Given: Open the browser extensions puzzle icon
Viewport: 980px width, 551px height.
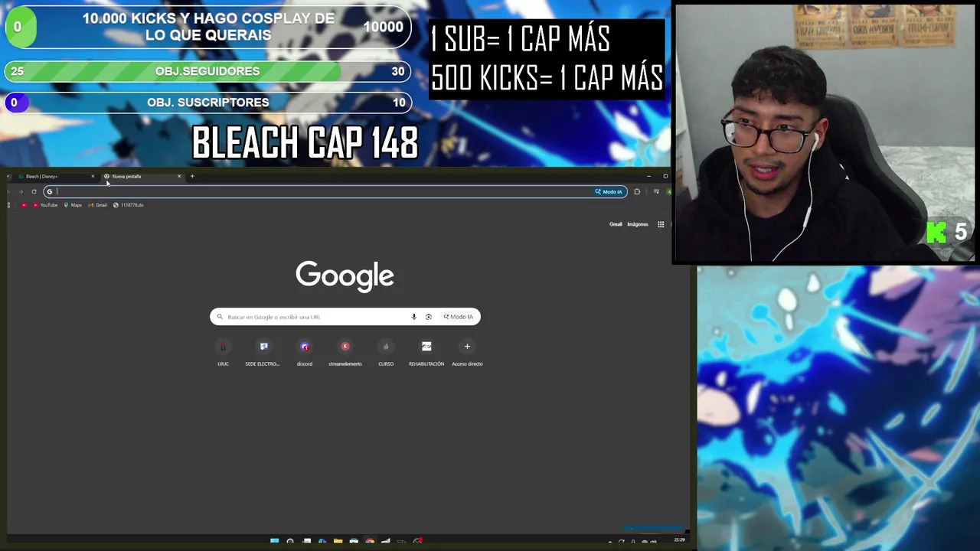Looking at the screenshot, I should point(637,192).
